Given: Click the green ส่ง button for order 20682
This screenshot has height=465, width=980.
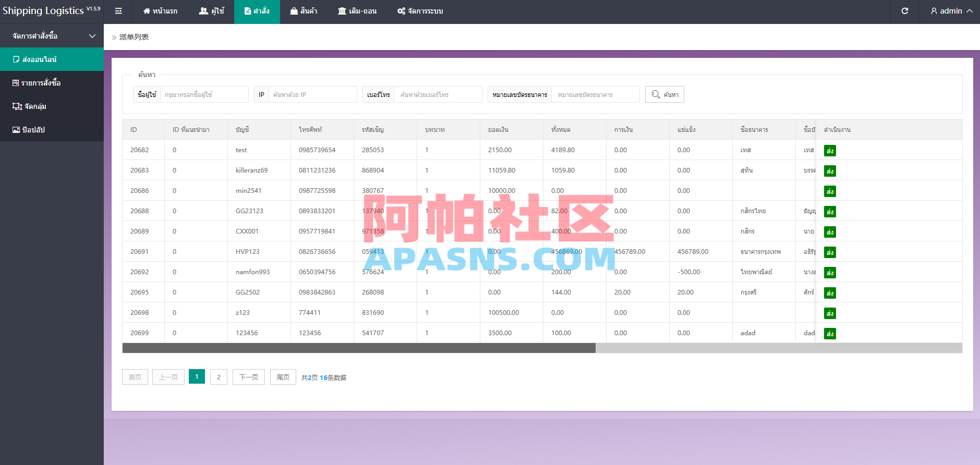Looking at the screenshot, I should point(830,151).
